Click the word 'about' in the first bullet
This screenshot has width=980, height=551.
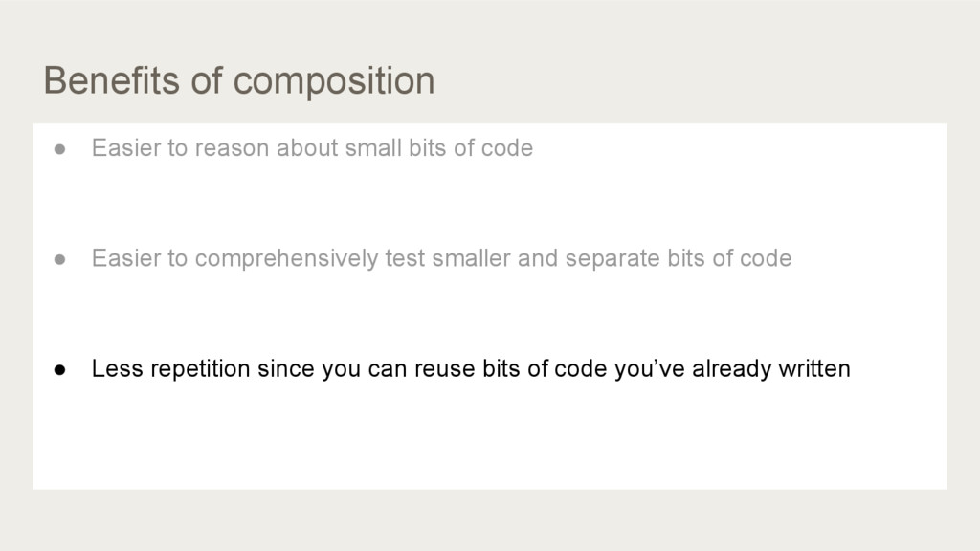click(307, 148)
